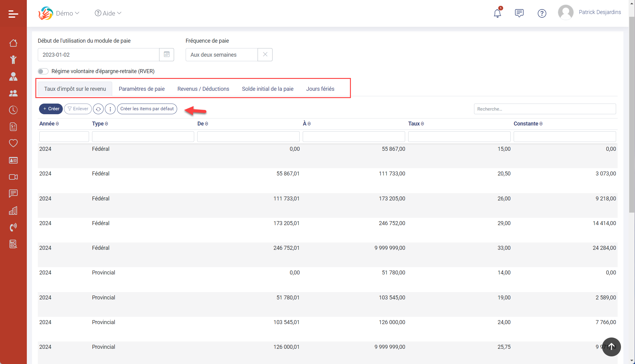Click the home icon in sidebar
The width and height of the screenshot is (635, 364).
tap(13, 43)
